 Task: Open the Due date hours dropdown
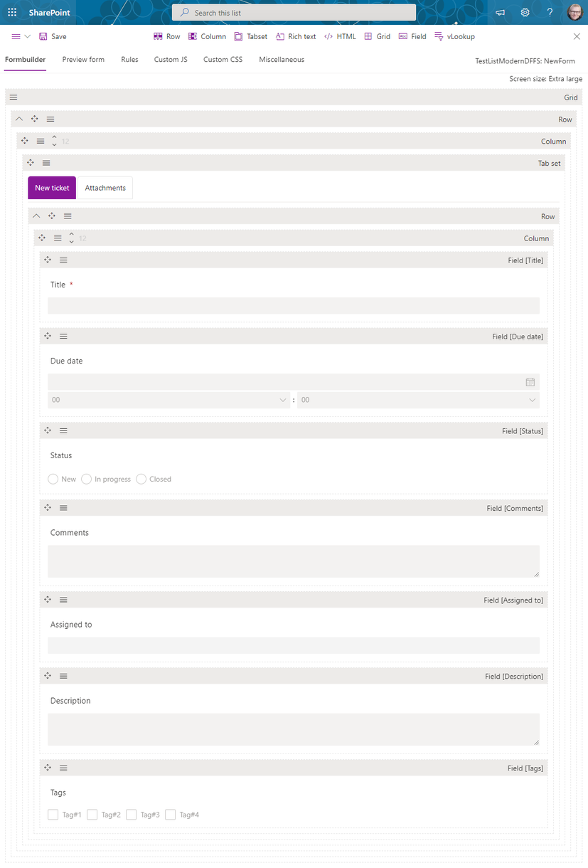tap(169, 400)
